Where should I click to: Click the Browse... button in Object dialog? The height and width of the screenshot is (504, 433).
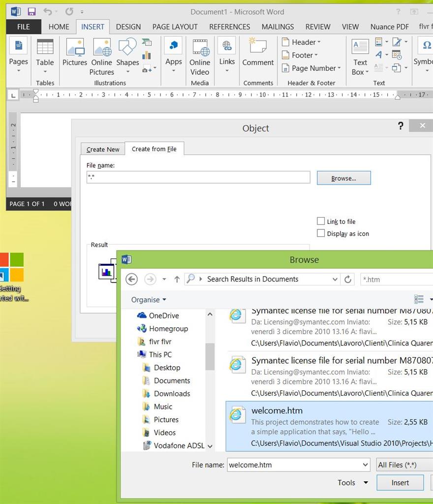point(344,178)
